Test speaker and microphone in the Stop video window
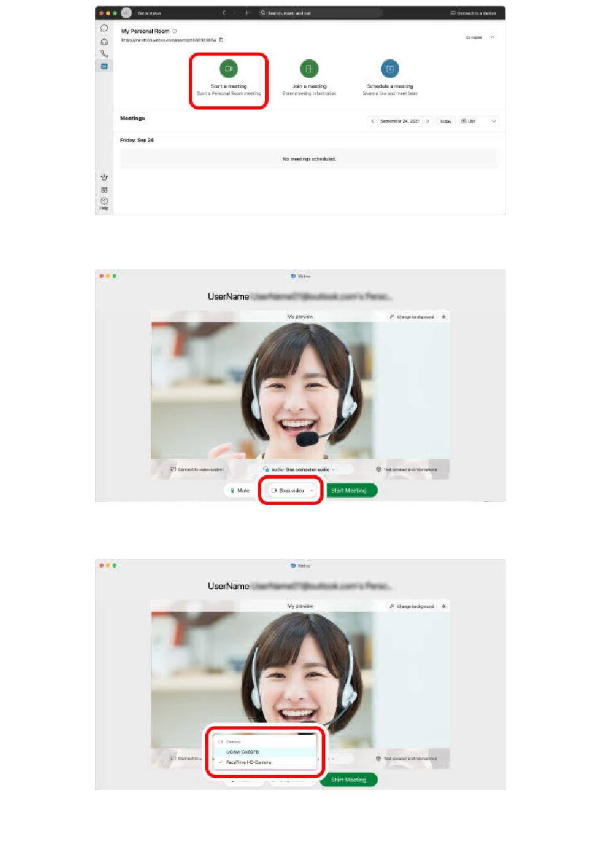598x868 pixels. pos(406,469)
